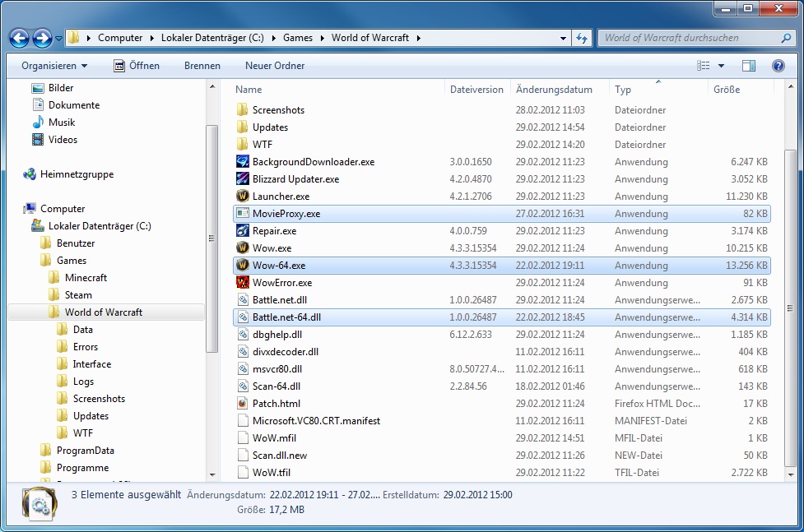The height and width of the screenshot is (532, 804).
Task: Click Brennen in the toolbar
Action: [202, 66]
